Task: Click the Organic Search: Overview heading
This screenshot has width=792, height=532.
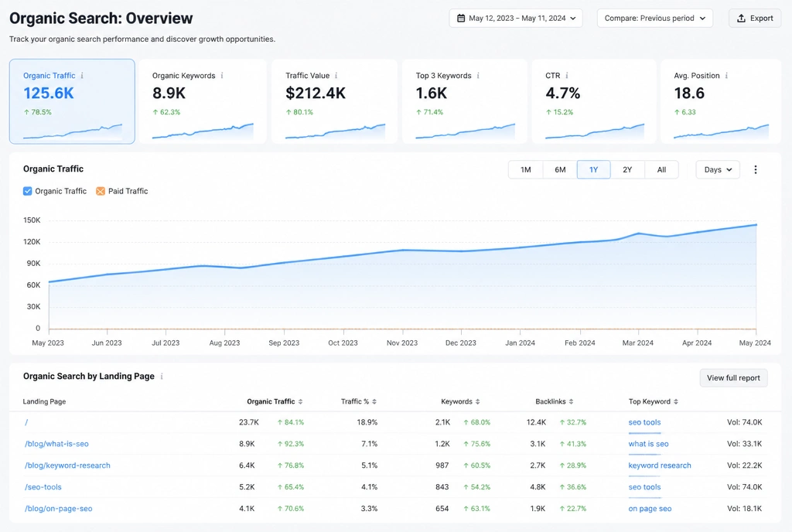Action: [101, 18]
